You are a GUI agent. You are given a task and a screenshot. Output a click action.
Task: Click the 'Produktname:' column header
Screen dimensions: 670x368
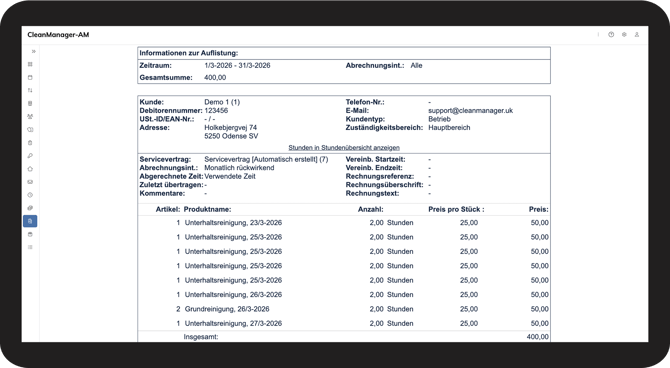coord(207,209)
